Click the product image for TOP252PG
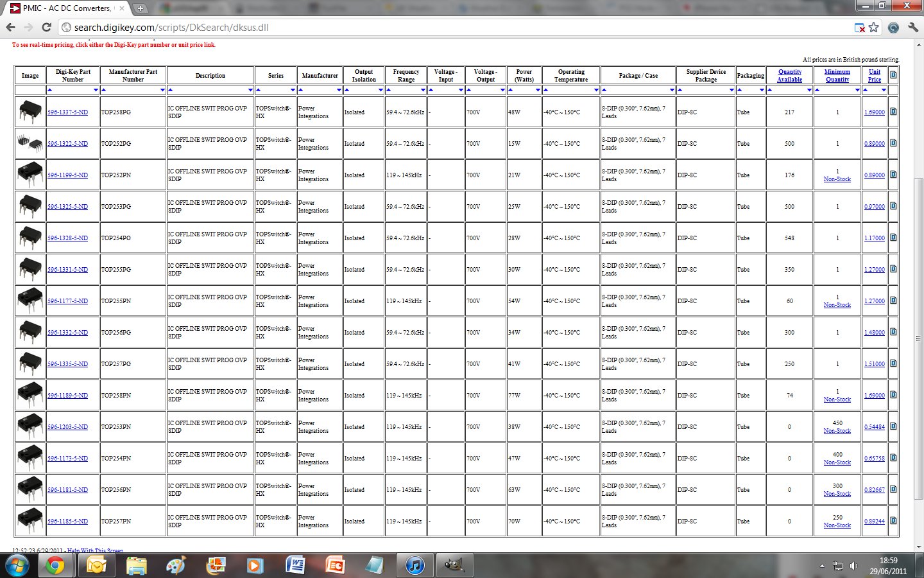 coord(30,143)
